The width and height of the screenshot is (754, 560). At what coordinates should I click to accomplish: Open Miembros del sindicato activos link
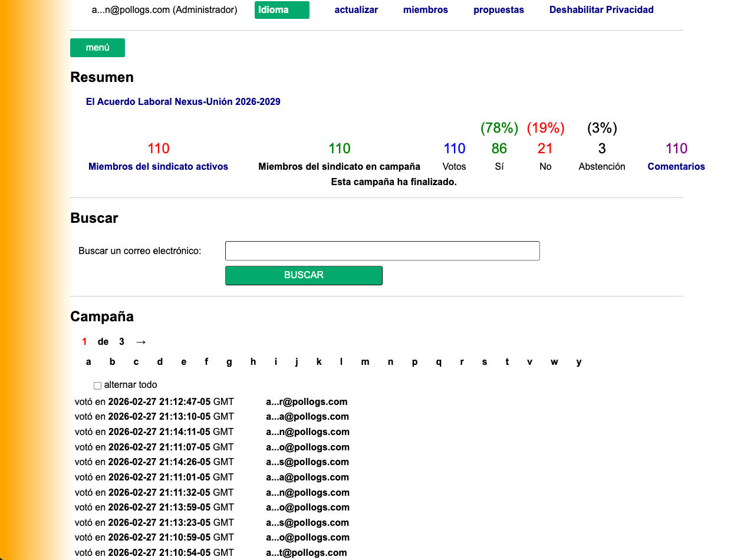[158, 167]
